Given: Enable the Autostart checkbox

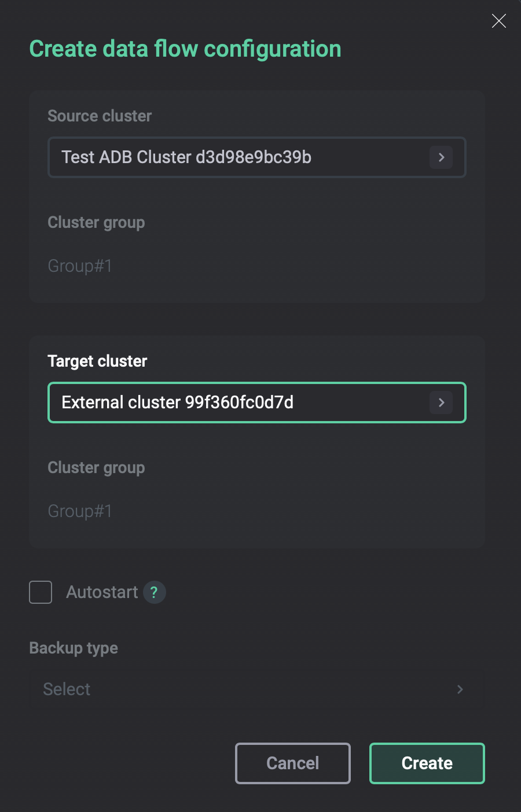Looking at the screenshot, I should point(41,592).
